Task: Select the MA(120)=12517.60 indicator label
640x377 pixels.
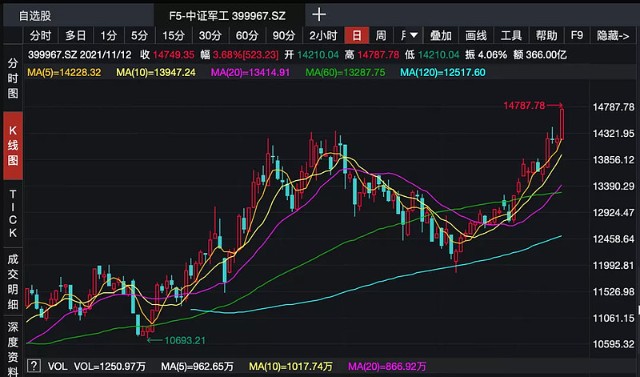Action: pyautogui.click(x=443, y=73)
